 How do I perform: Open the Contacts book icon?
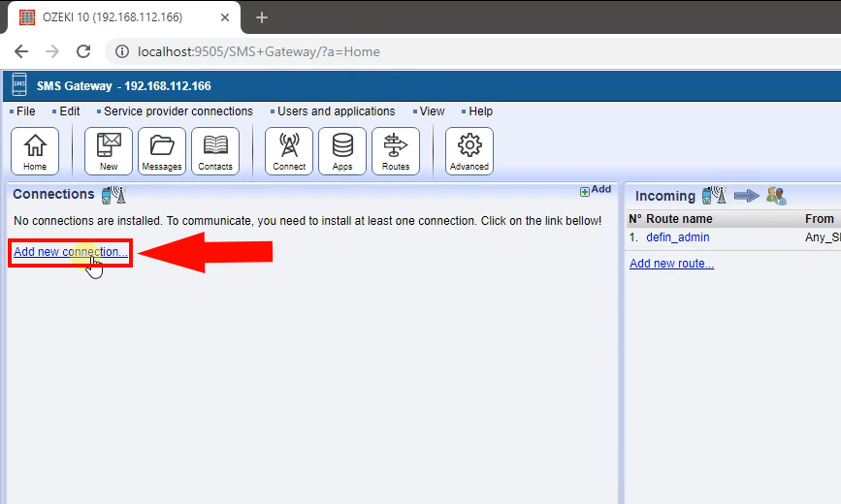(x=215, y=151)
